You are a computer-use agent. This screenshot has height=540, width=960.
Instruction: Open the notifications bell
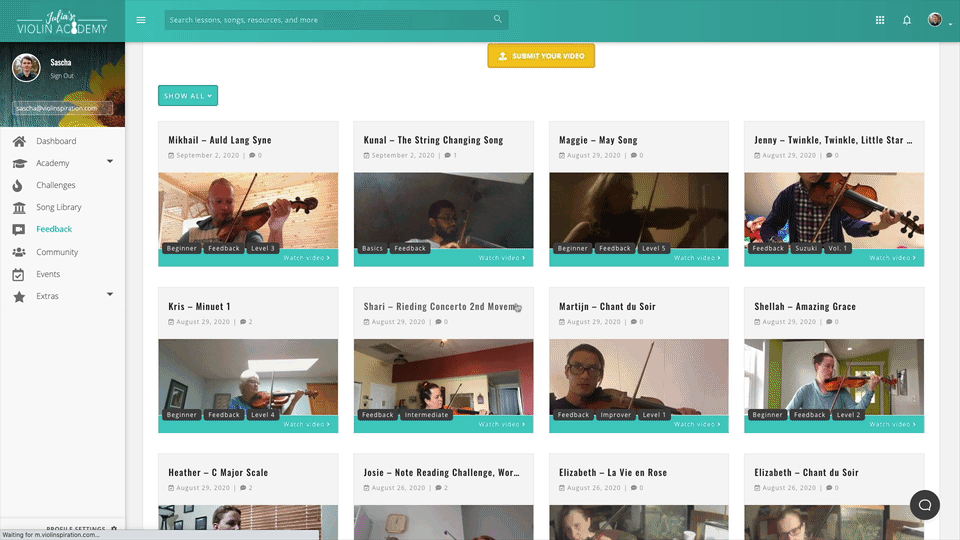(x=907, y=20)
